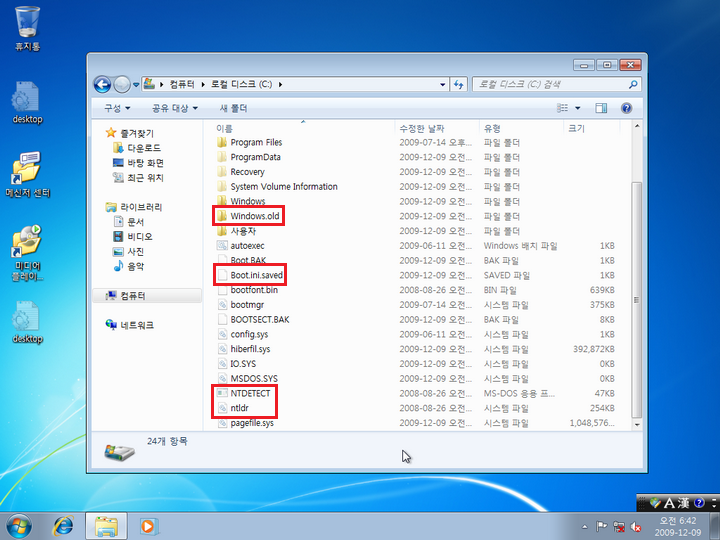
Task: Click the volume speaker tray icon
Action: coord(636,527)
